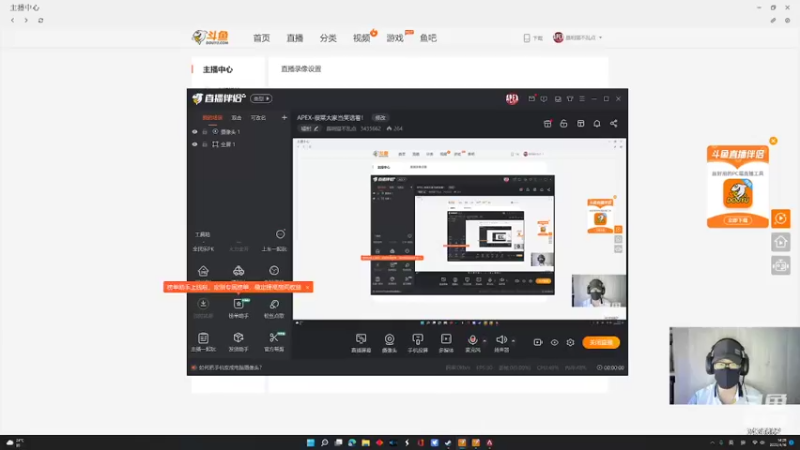Open the layout grid icon above the preview
The width and height of the screenshot is (800, 450).
click(x=581, y=123)
